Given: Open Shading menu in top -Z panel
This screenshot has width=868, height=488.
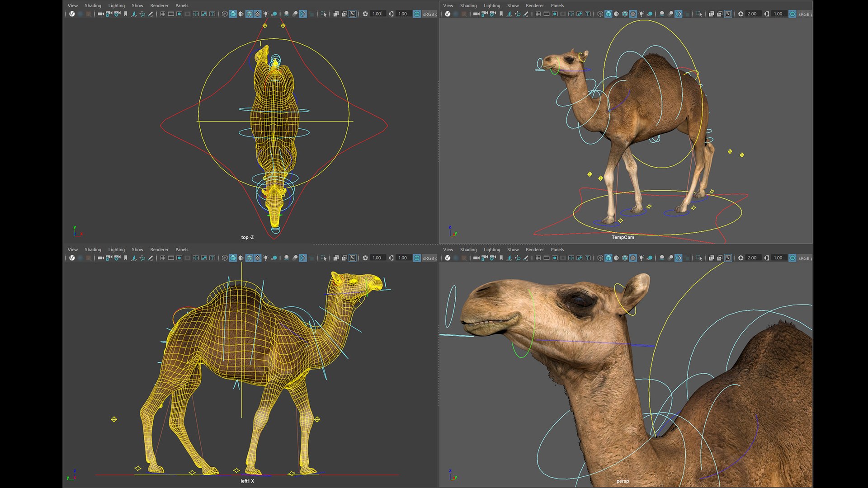Looking at the screenshot, I should pyautogui.click(x=93, y=5).
